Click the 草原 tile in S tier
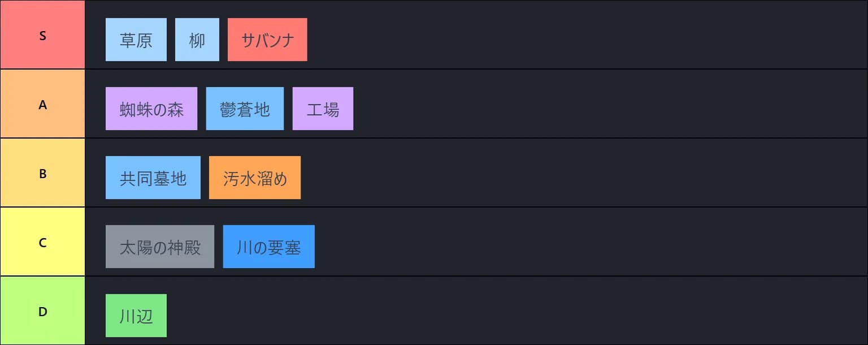This screenshot has width=868, height=345. click(x=136, y=40)
